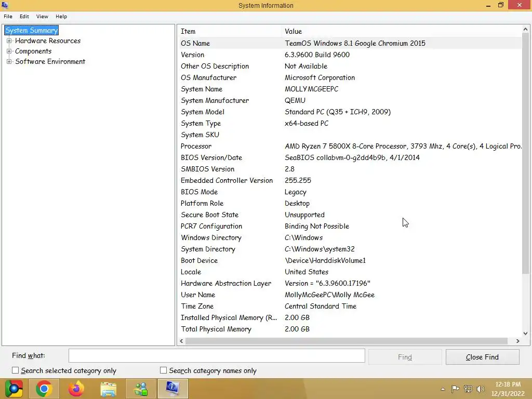Open the View menu
The height and width of the screenshot is (399, 532).
(x=42, y=16)
